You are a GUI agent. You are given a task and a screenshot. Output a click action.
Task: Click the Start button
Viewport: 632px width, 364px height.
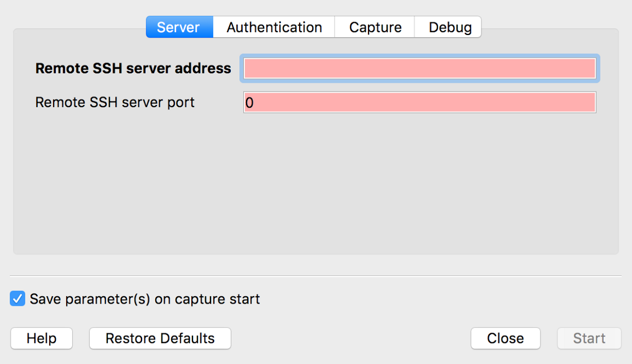589,338
